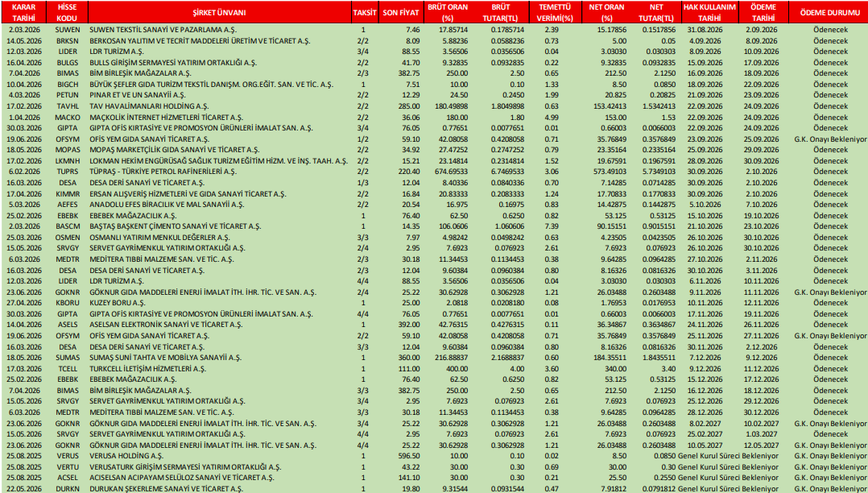Image resolution: width=868 pixels, height=493 pixels.
Task: Select the 2.09.2026 payment date cell
Action: pyautogui.click(x=763, y=29)
